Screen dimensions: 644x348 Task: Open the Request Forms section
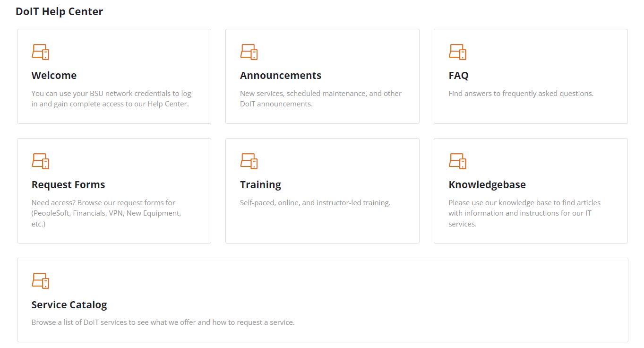click(68, 184)
